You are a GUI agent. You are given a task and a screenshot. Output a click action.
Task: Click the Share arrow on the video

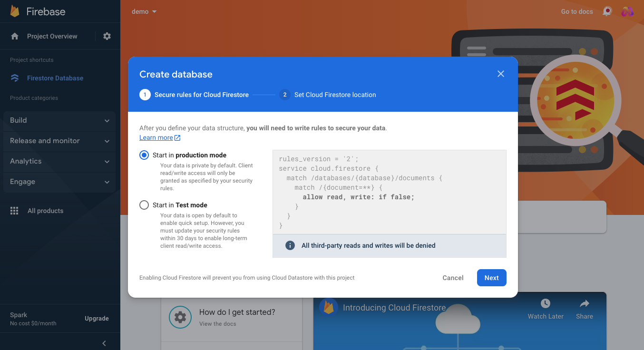click(x=585, y=303)
